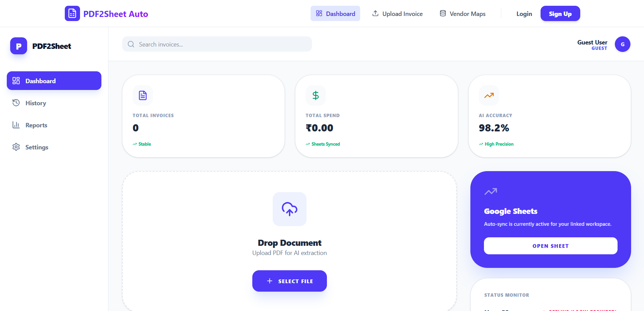The image size is (644, 311).
Task: Click the Guest User avatar circle
Action: 622,44
